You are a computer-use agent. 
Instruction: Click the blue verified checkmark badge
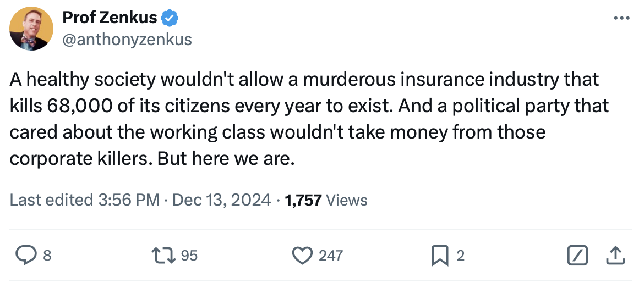pos(170,18)
